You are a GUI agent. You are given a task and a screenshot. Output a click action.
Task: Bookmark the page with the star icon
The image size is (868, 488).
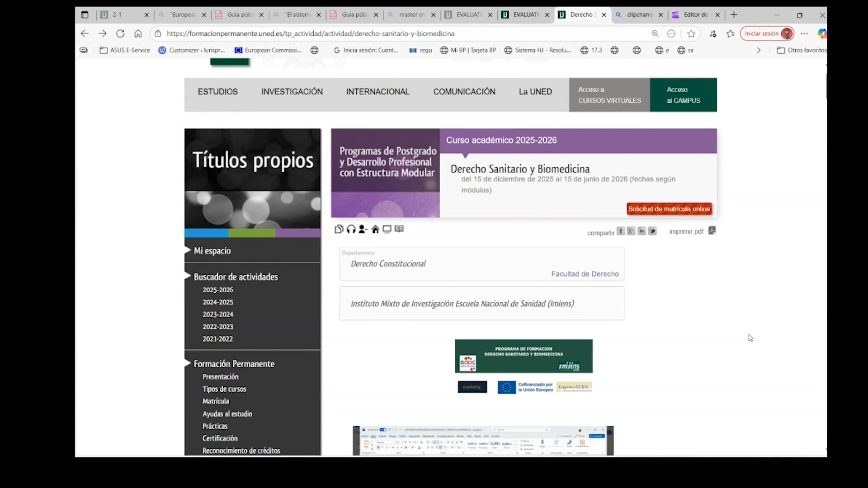tap(691, 33)
